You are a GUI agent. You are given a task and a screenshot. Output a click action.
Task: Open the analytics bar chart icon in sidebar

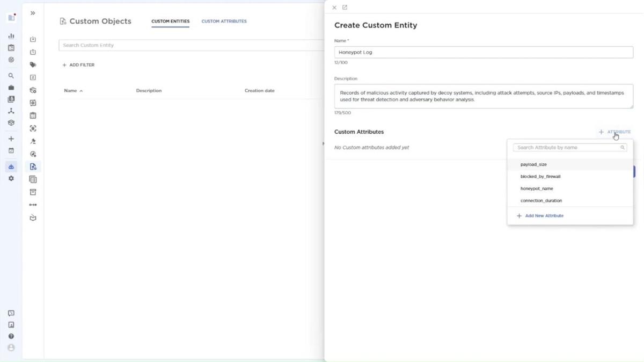tap(11, 36)
